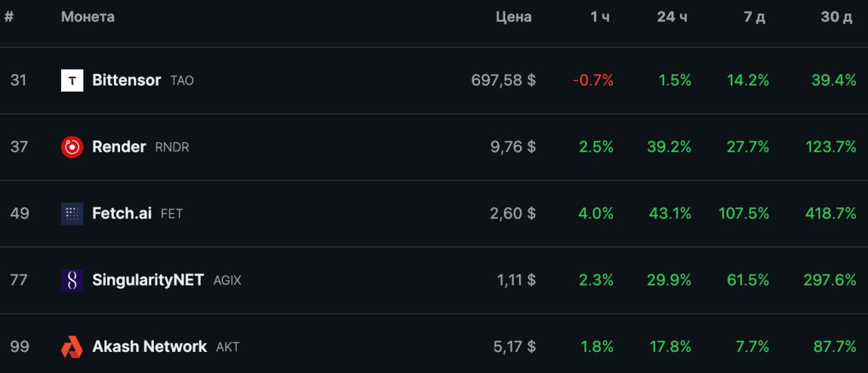The image size is (868, 373).
Task: Sort by the Монета column header
Action: [x=87, y=17]
